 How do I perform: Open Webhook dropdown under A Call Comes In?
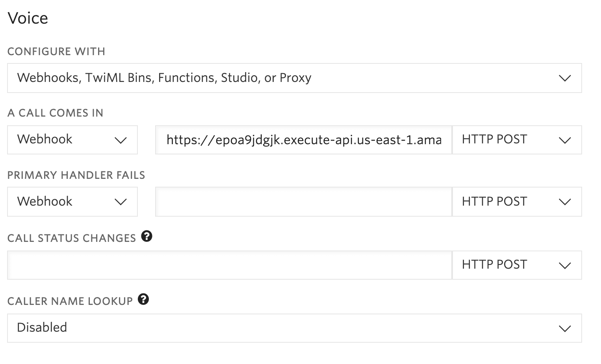72,140
